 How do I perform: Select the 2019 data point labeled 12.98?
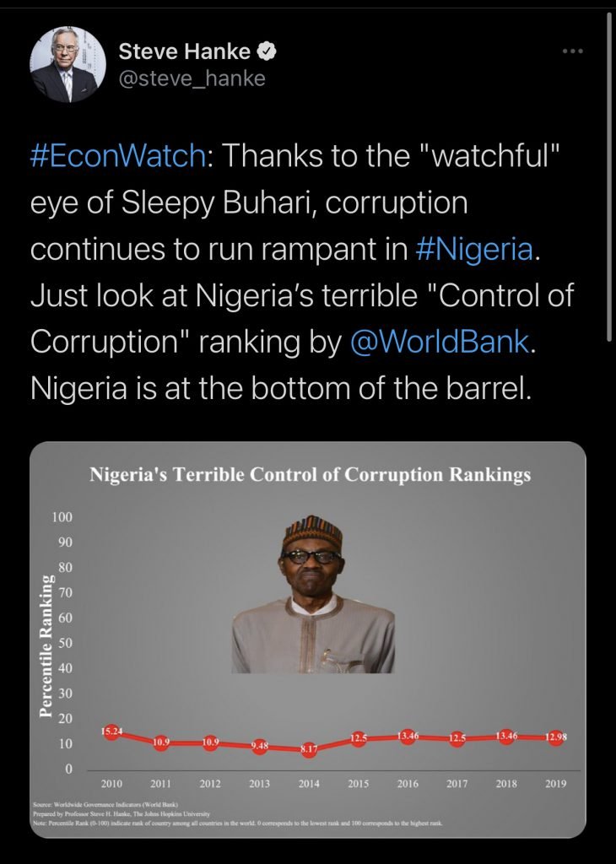click(x=555, y=737)
